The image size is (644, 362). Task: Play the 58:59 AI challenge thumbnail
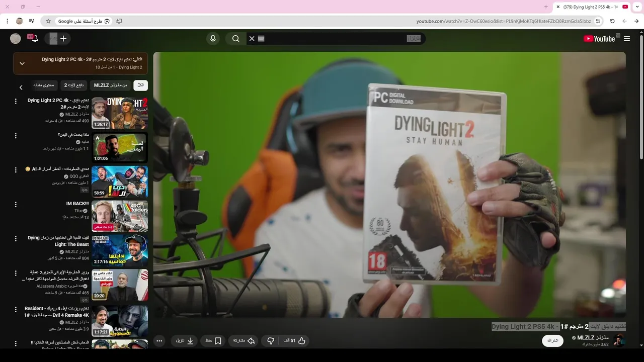(x=120, y=182)
